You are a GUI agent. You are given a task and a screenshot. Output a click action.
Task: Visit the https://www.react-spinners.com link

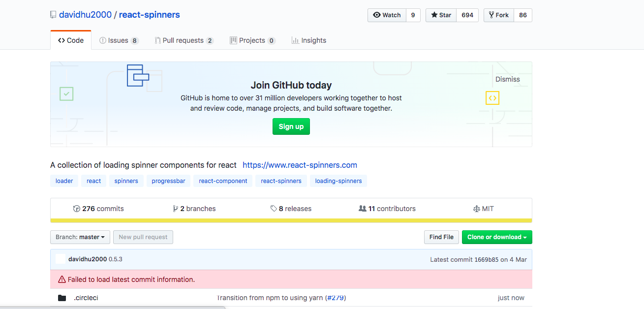tap(300, 165)
